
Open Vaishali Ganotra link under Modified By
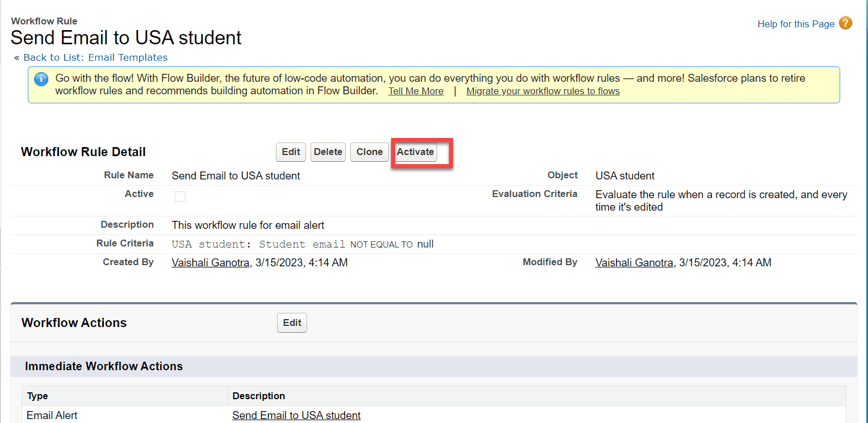click(x=634, y=262)
